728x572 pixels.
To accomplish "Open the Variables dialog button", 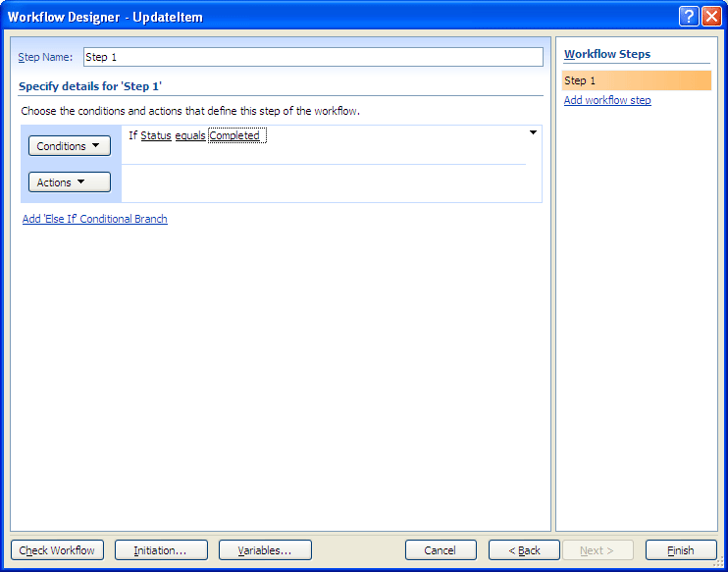I will point(265,550).
